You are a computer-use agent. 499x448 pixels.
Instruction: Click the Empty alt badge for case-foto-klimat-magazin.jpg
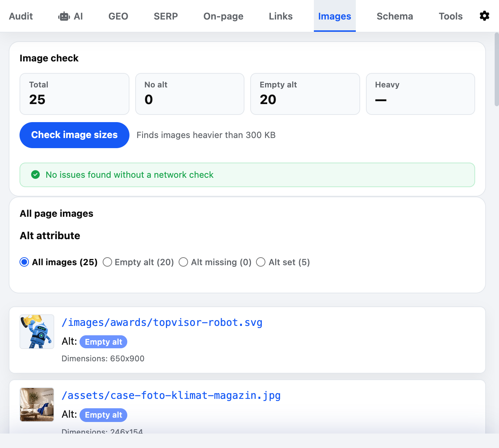coord(103,415)
